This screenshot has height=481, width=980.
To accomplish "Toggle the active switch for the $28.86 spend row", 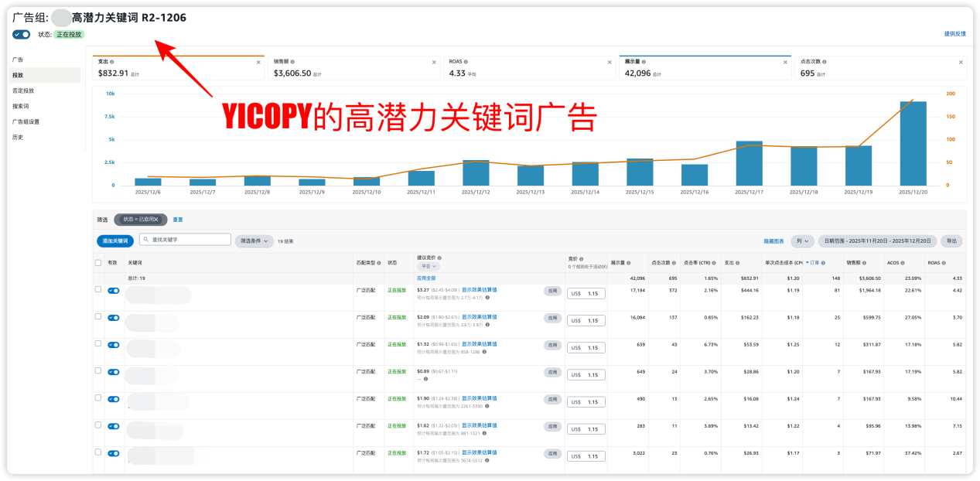I will pyautogui.click(x=114, y=372).
